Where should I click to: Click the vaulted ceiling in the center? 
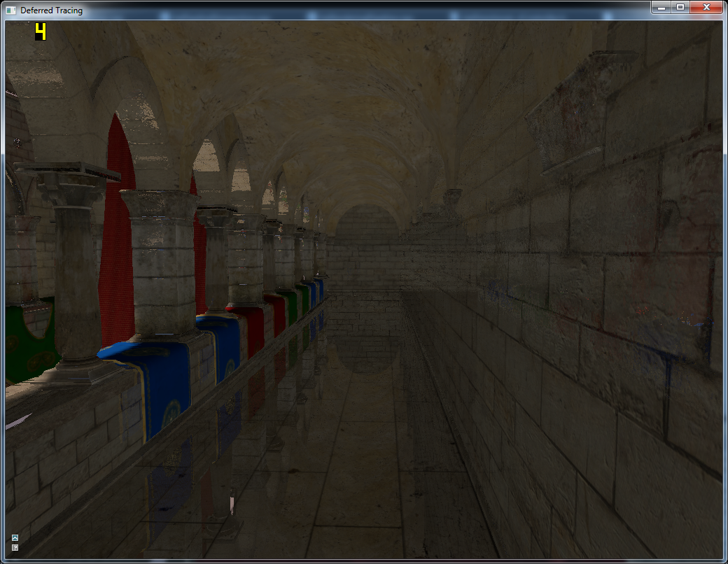click(350, 105)
